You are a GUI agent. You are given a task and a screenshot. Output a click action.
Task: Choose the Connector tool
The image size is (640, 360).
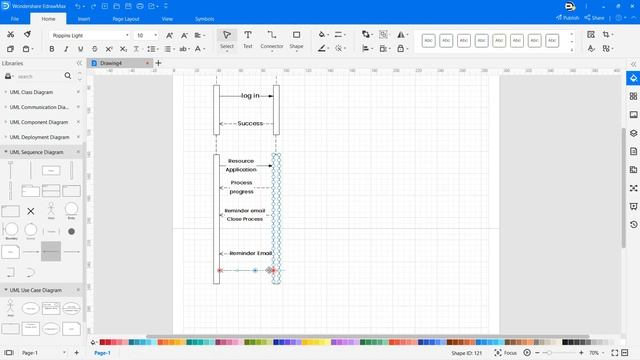272,40
